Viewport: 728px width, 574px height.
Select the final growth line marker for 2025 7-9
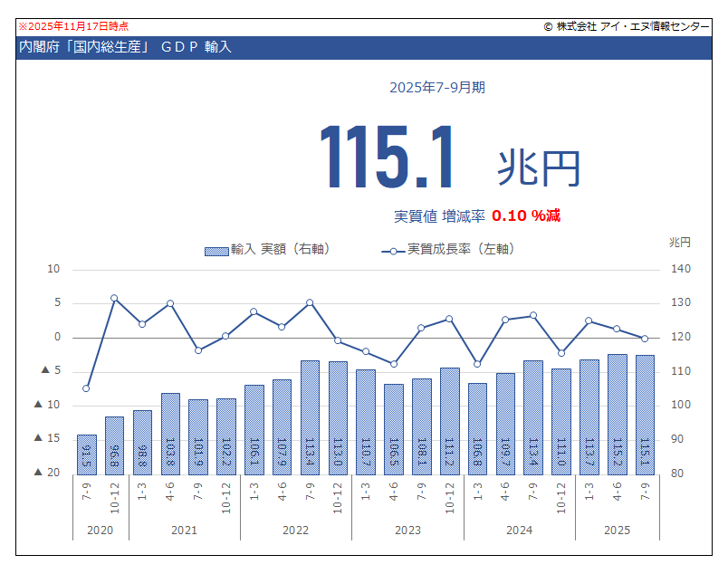[645, 339]
